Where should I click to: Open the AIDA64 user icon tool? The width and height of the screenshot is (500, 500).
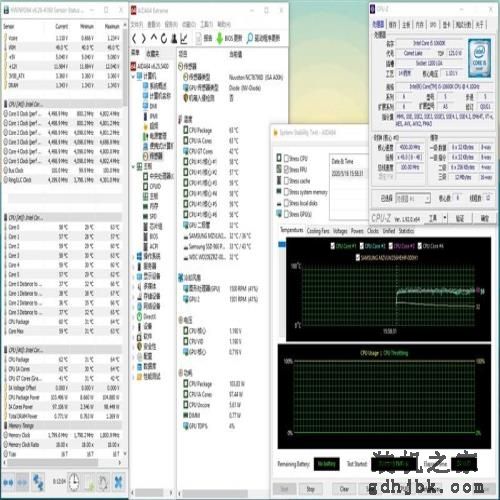[x=174, y=39]
